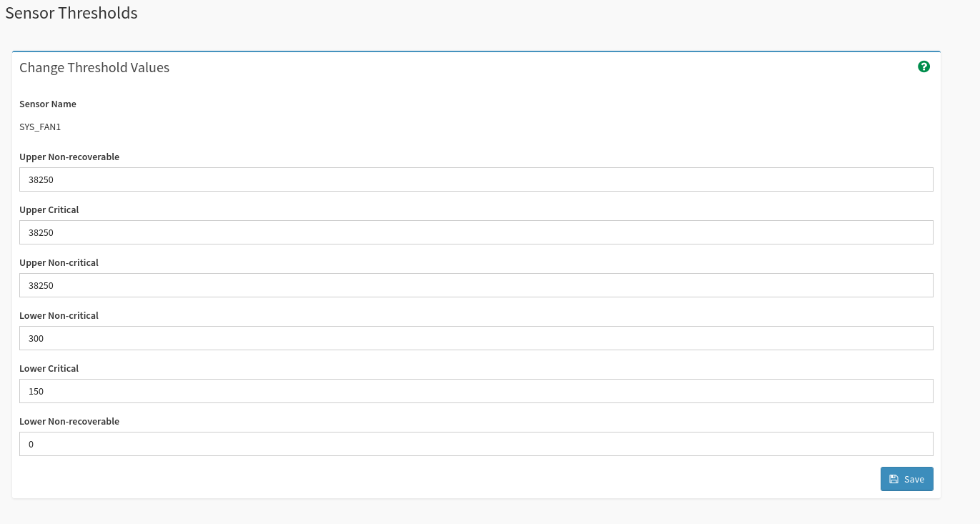The image size is (980, 524).
Task: Open the green help question mark icon
Action: 924,66
